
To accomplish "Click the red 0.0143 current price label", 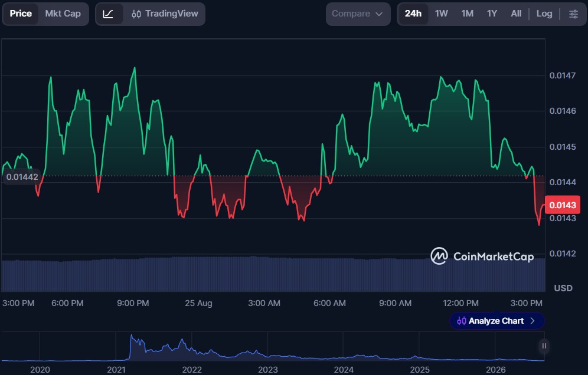I will (562, 205).
